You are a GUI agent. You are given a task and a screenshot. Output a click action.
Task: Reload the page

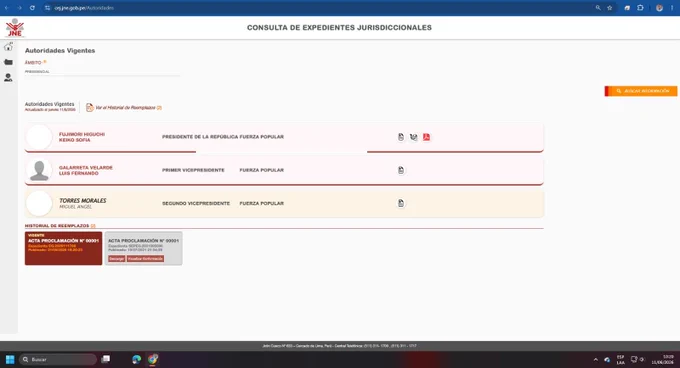click(32, 8)
